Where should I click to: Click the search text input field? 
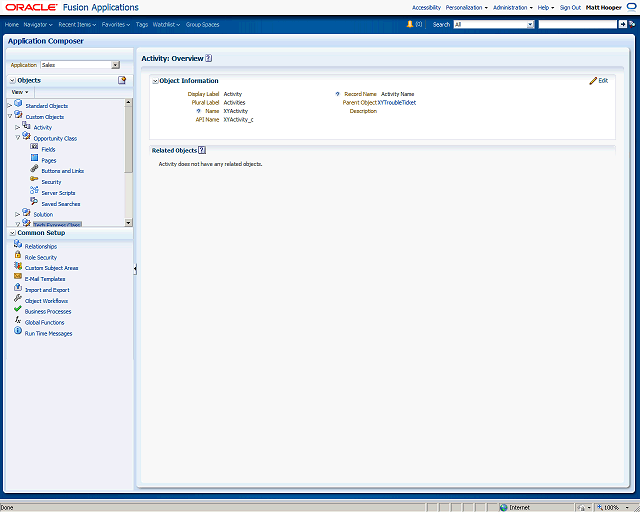click(578, 24)
